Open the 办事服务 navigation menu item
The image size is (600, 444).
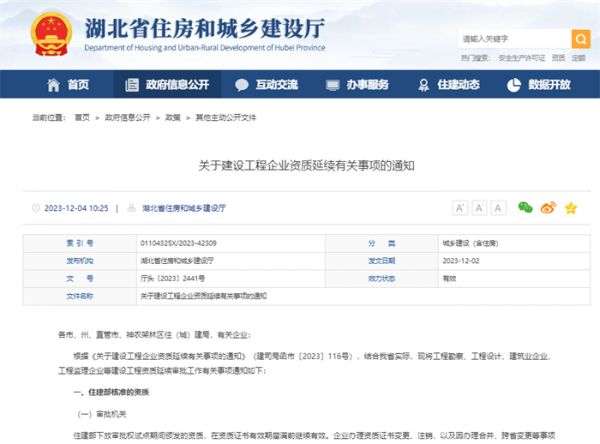tap(368, 85)
